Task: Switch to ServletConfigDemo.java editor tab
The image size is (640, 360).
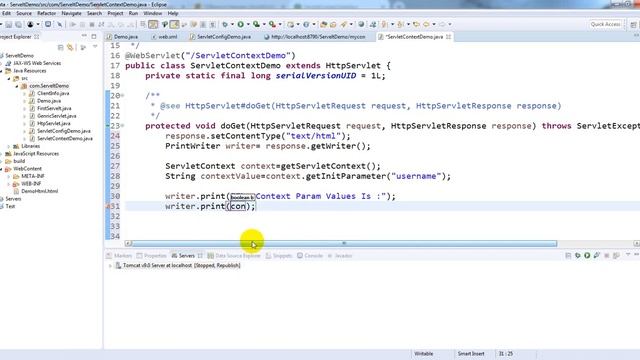Action: (220, 37)
